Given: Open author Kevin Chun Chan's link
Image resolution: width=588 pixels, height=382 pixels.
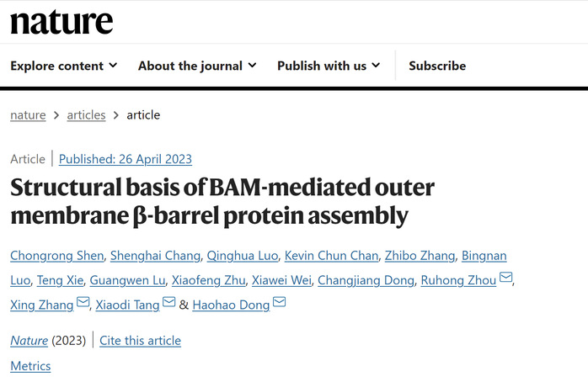Looking at the screenshot, I should click(332, 256).
